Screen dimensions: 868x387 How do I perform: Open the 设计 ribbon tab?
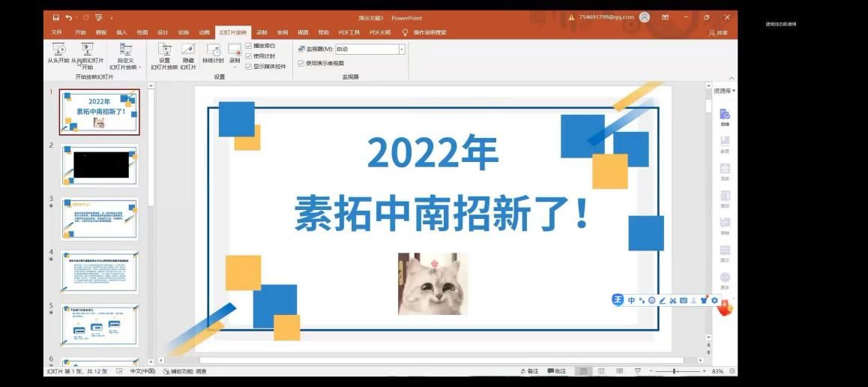(x=163, y=32)
